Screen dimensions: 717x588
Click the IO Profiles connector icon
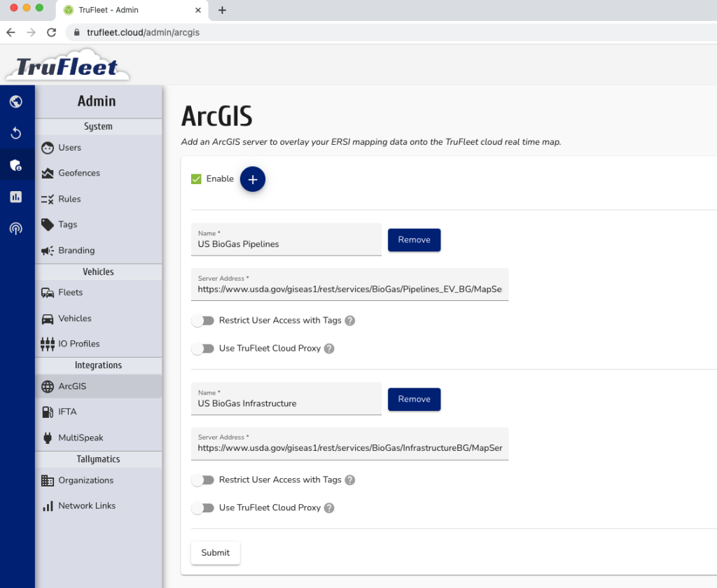tap(48, 344)
